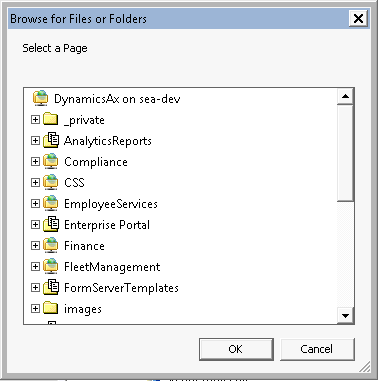Expand the EmployeeServices tree node
Image resolution: width=378 pixels, height=381 pixels.
[x=35, y=203]
